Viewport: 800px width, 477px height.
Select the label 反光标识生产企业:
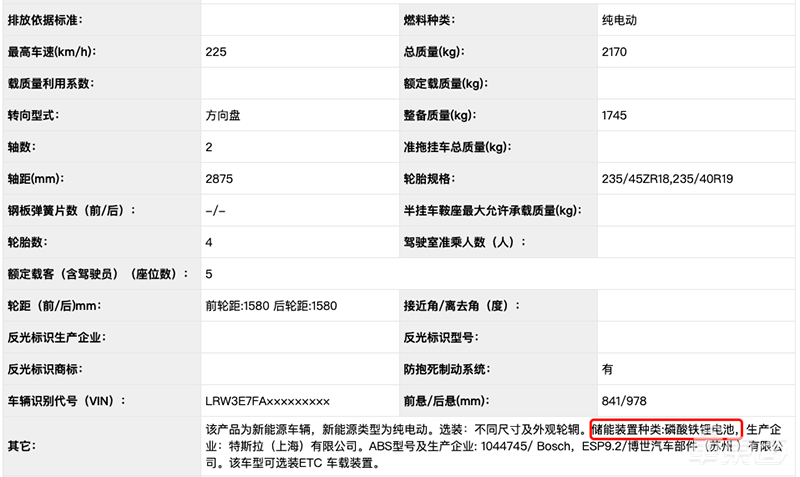point(56,338)
